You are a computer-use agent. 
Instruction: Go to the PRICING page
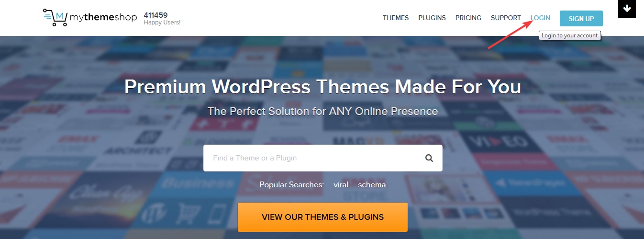pyautogui.click(x=468, y=18)
